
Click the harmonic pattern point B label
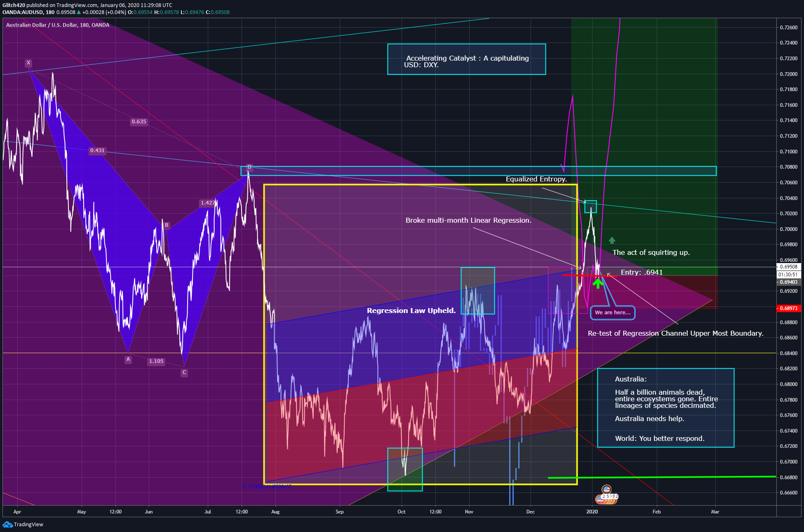167,225
